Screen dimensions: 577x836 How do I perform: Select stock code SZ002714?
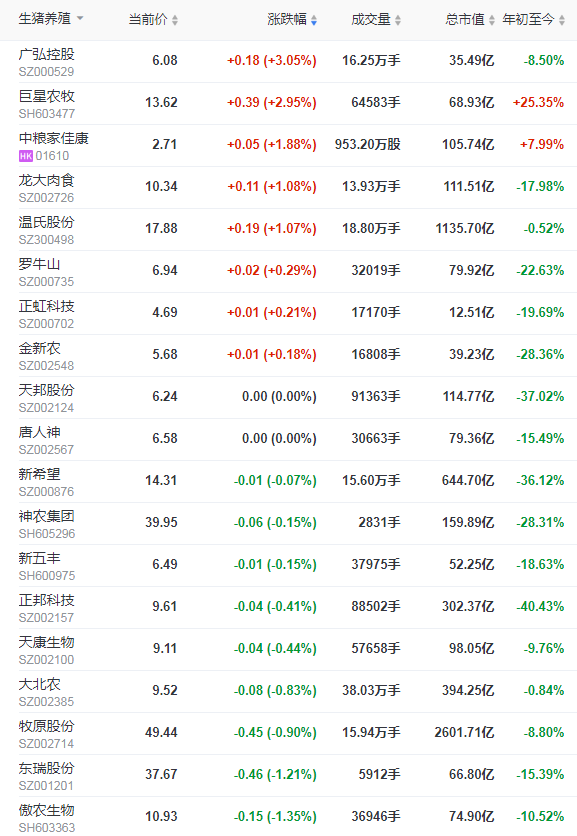(46, 744)
